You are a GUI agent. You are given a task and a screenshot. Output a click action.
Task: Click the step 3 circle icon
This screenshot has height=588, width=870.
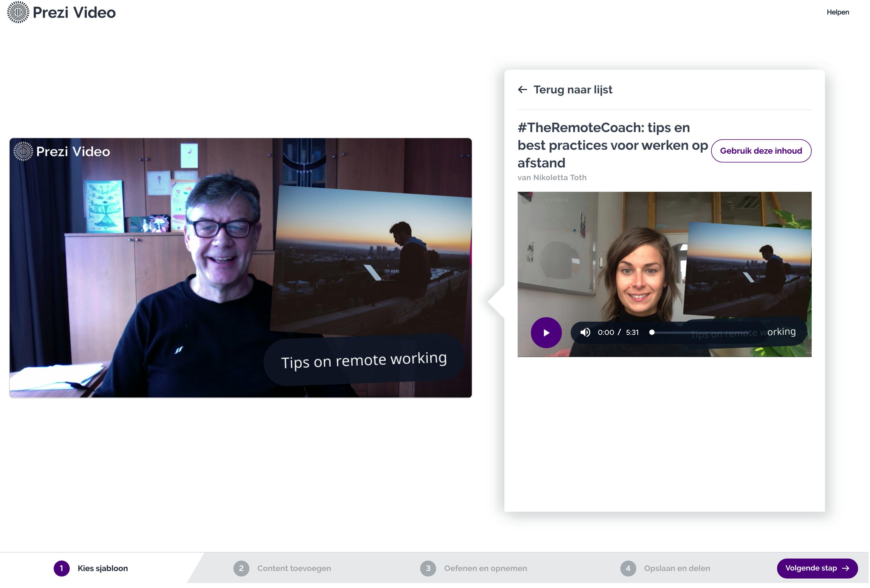point(428,569)
